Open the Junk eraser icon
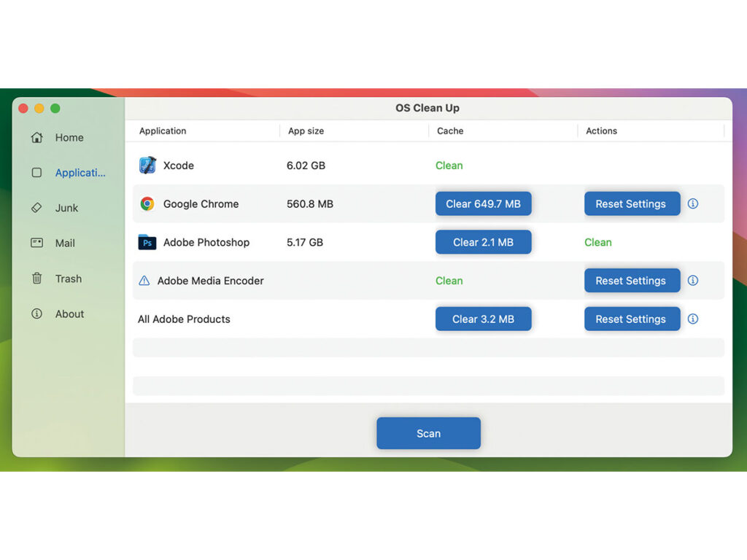This screenshot has height=560, width=747. coord(36,208)
